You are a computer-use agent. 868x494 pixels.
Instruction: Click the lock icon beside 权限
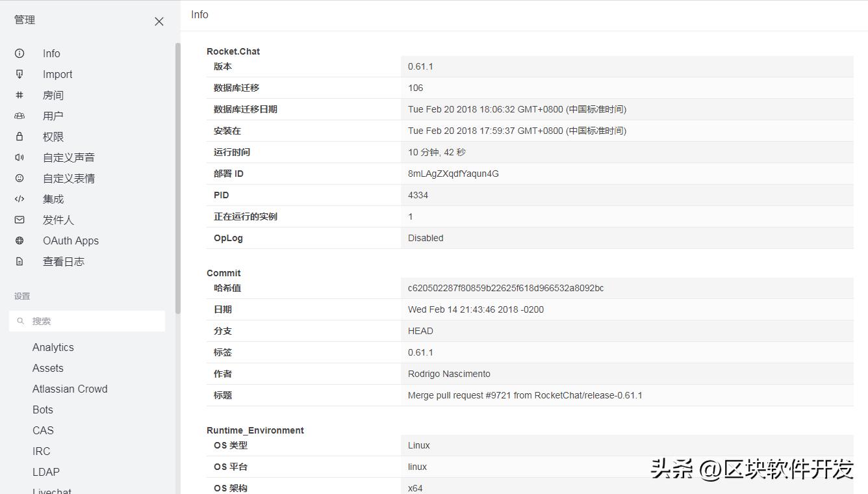(19, 136)
